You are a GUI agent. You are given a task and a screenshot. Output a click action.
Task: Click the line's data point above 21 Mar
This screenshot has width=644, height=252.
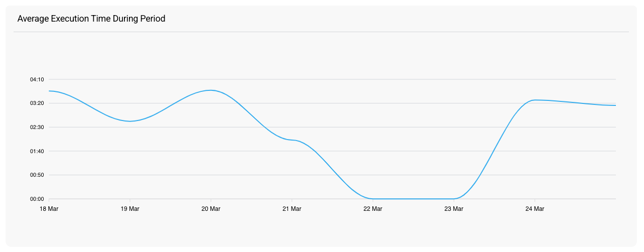coord(292,140)
